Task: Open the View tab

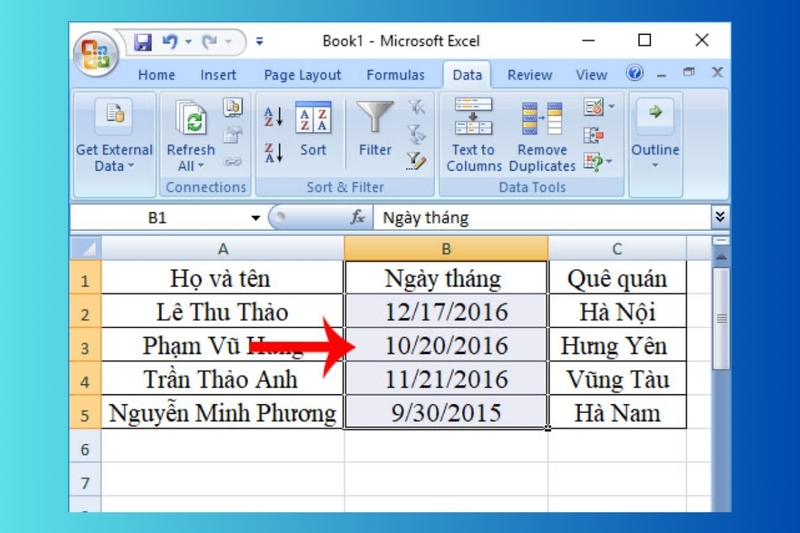Action: point(591,75)
